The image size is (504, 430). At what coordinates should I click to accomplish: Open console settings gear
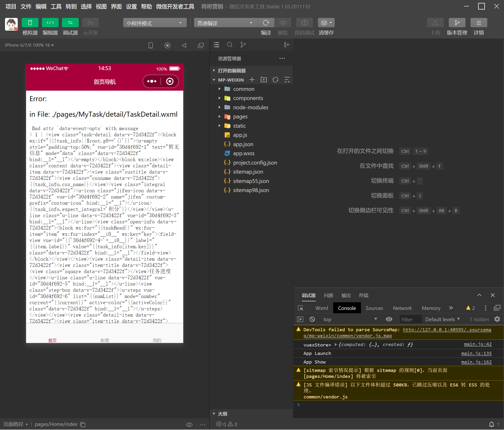[497, 319]
